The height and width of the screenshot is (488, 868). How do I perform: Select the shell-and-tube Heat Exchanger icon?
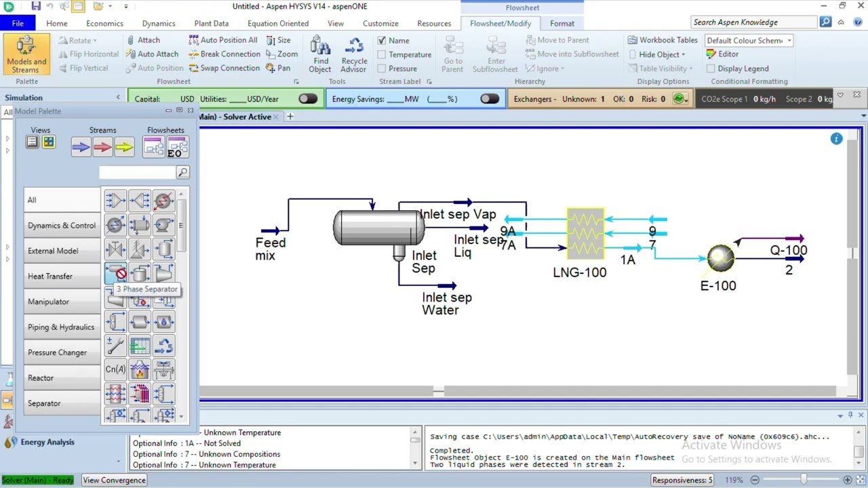(139, 224)
